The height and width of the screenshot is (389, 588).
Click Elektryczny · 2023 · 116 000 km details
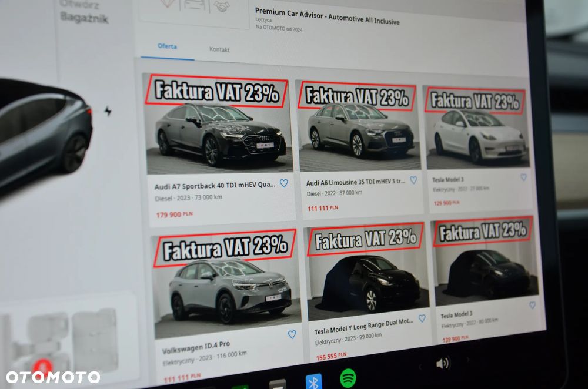[205, 358]
